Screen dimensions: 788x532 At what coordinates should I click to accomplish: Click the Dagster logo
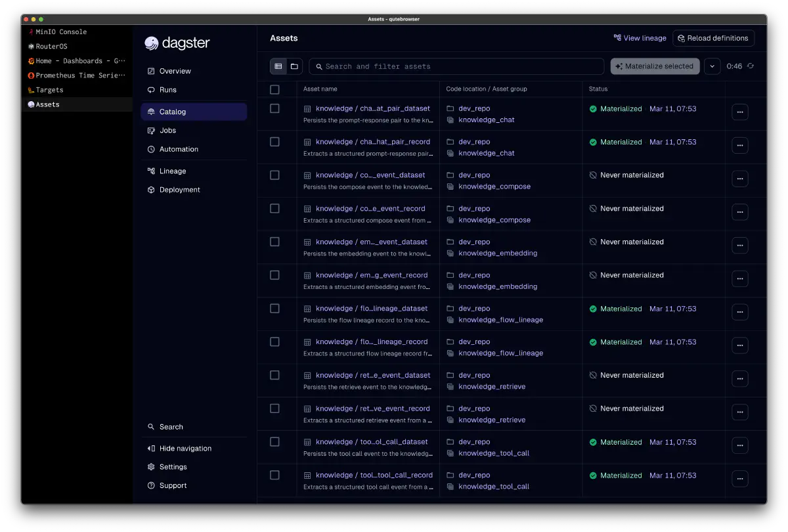click(177, 43)
